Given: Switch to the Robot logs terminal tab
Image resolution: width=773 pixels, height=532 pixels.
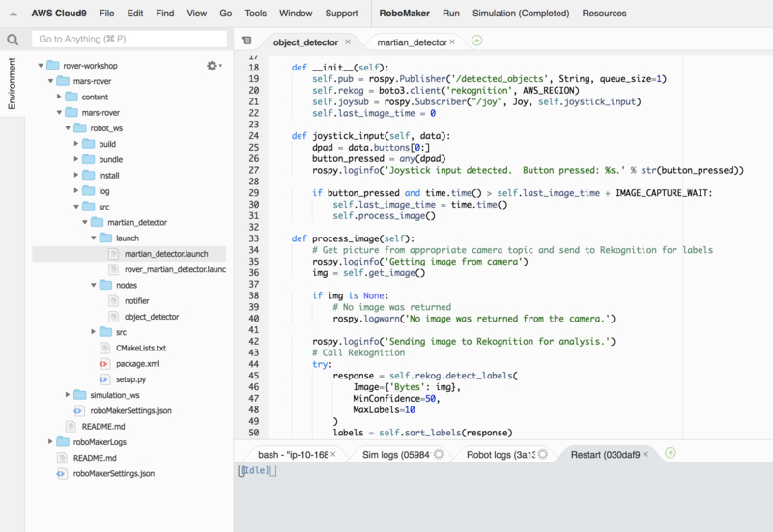Looking at the screenshot, I should [x=501, y=455].
